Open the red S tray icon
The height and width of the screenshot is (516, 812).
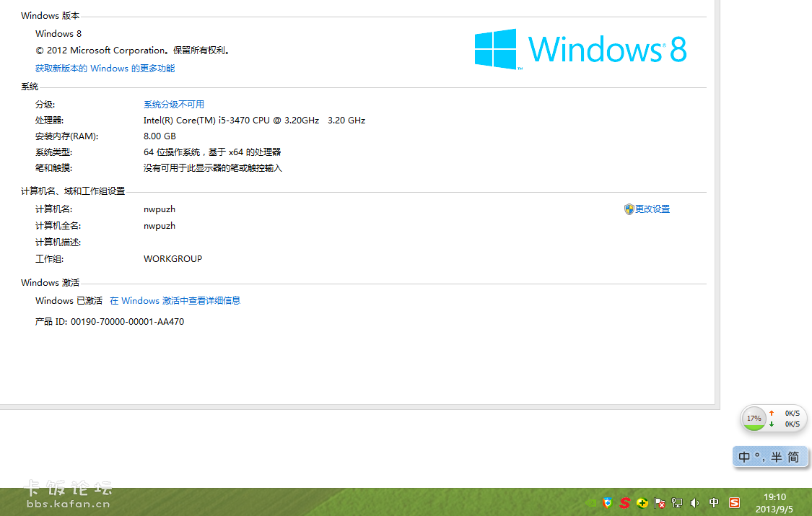point(625,503)
